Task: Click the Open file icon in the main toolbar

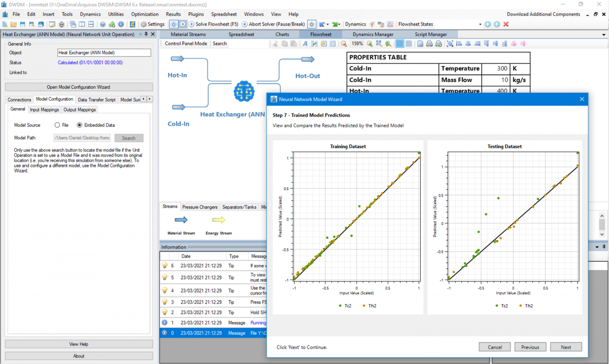Action: (14, 24)
